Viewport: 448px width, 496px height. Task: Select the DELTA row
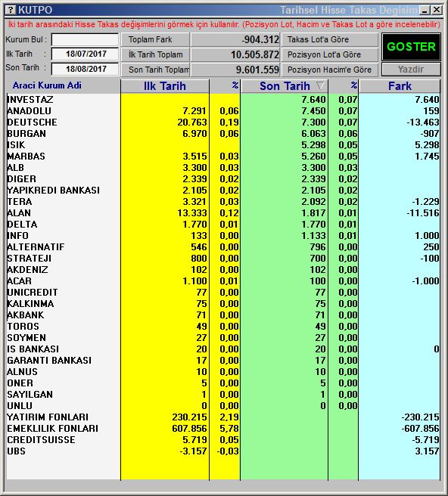[223, 225]
